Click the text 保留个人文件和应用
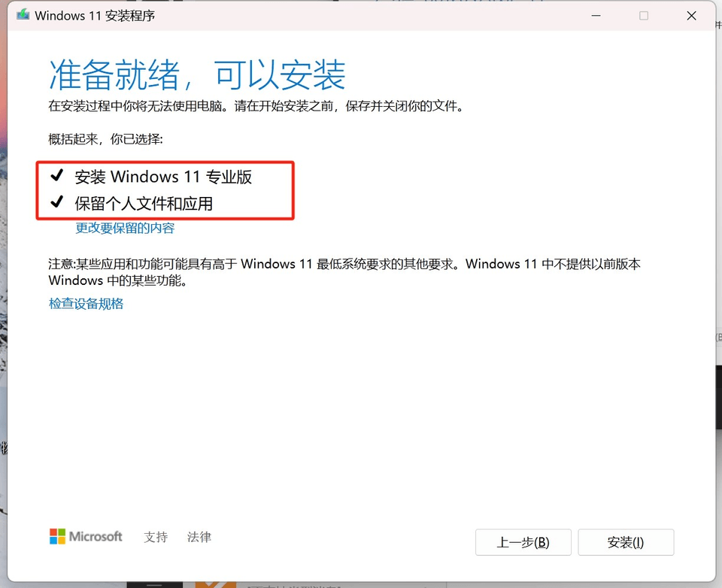Screen dimensions: 722x588 point(144,203)
